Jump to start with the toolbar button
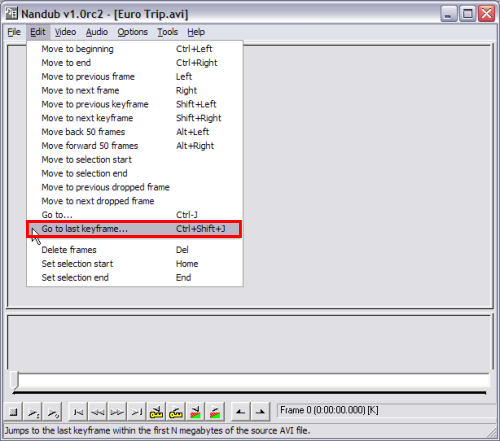The image size is (500, 441). tap(78, 412)
